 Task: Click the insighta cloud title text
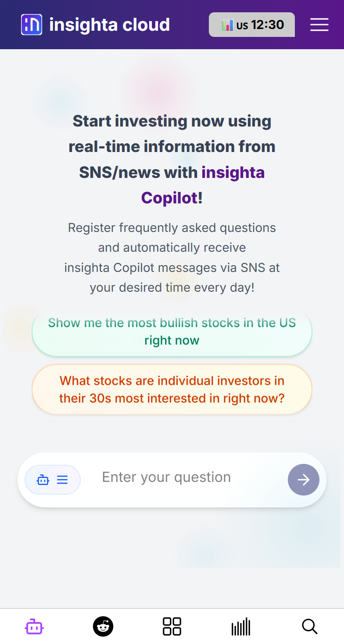(110, 25)
